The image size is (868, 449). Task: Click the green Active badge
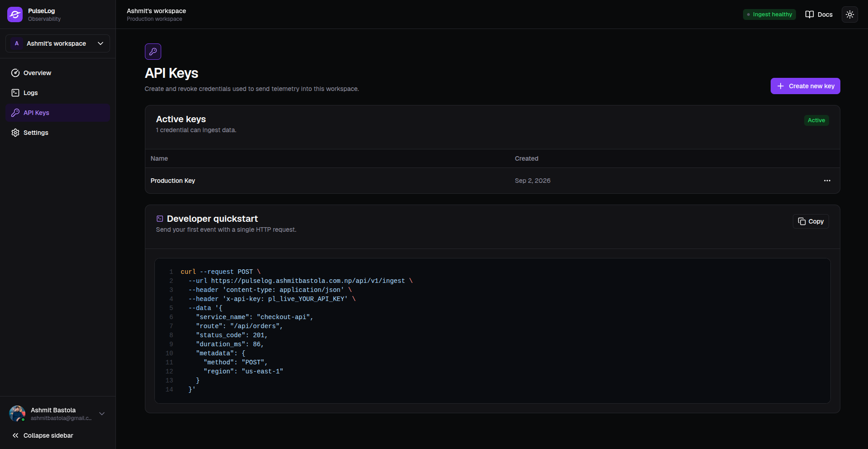pos(816,120)
